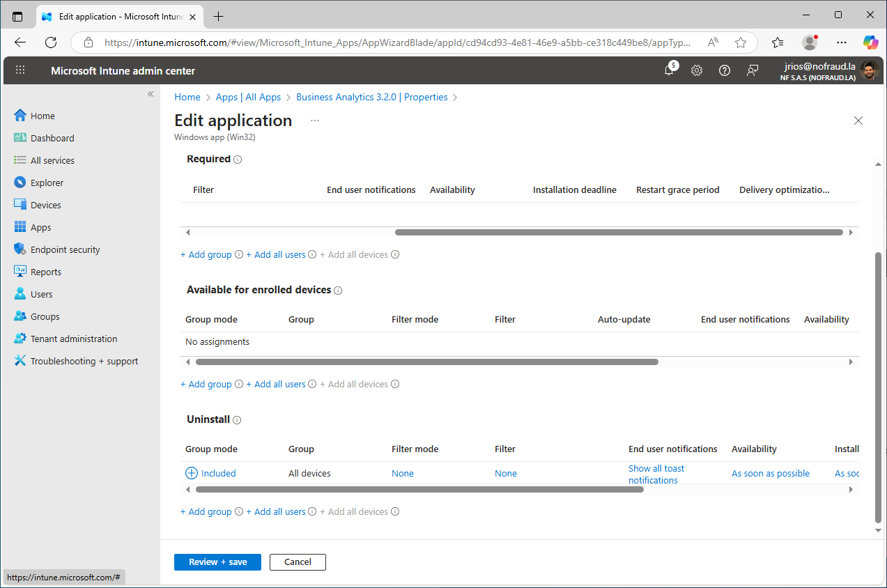The height and width of the screenshot is (588, 887).
Task: Click info icon next to Available for enrolled devices
Action: pos(338,291)
